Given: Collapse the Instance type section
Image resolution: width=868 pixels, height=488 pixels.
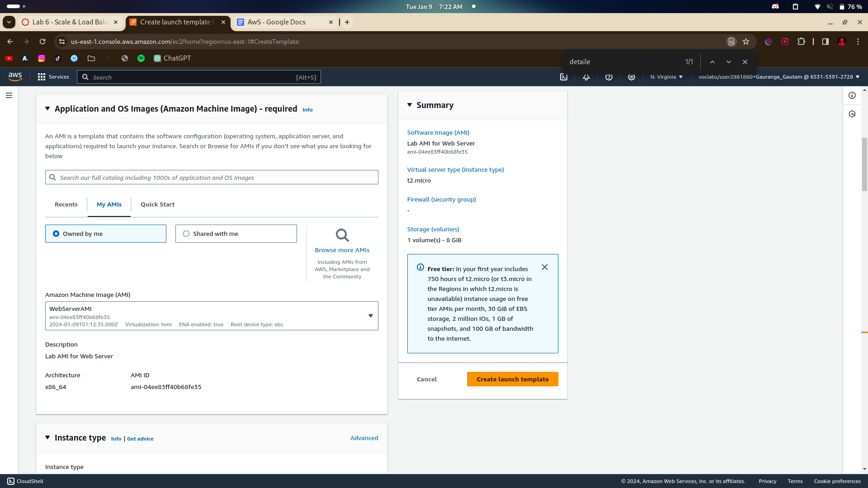Looking at the screenshot, I should [x=47, y=437].
